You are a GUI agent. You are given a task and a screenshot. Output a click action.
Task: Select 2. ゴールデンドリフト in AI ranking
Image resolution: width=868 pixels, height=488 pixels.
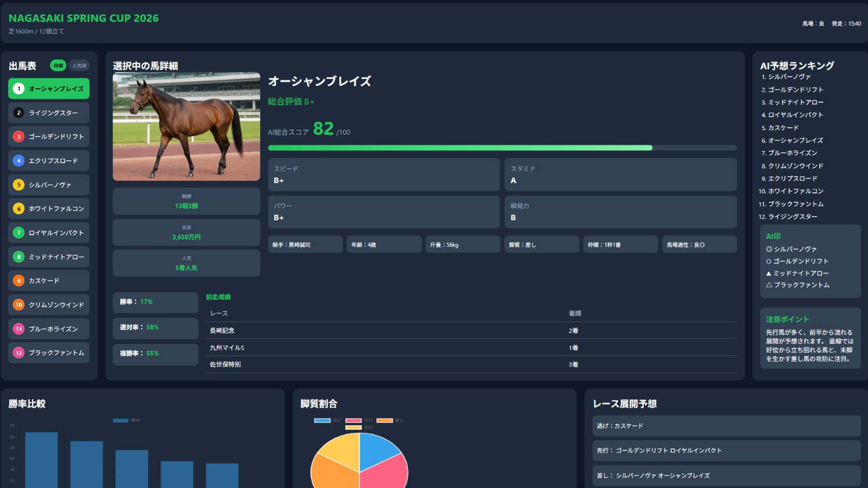point(792,89)
